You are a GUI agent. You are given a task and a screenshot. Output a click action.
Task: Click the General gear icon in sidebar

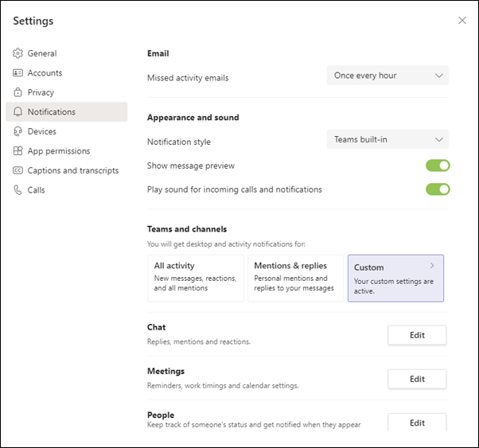[18, 53]
